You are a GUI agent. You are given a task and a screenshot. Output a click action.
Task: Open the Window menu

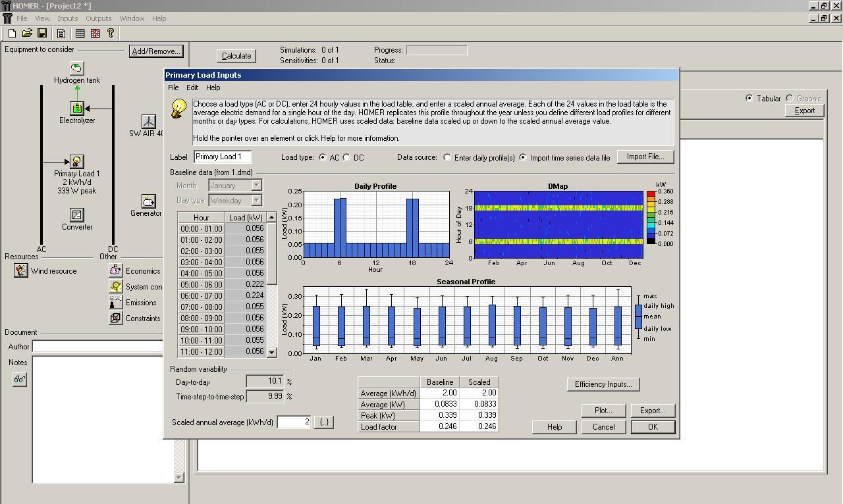point(132,18)
